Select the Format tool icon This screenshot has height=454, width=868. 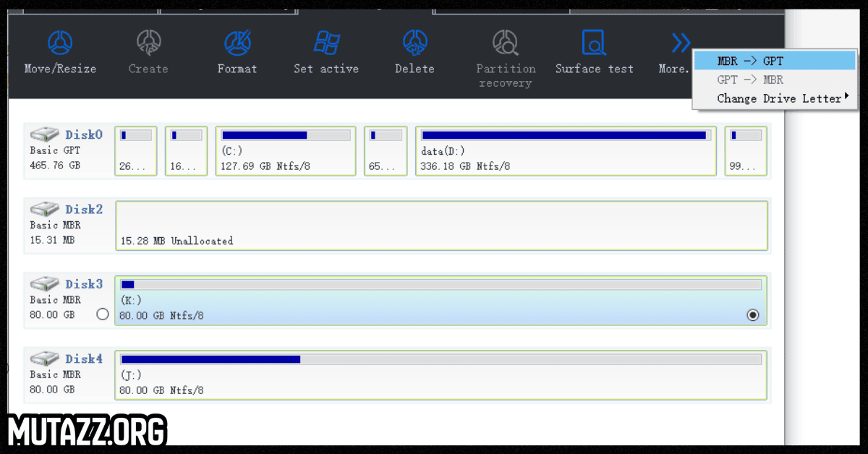click(237, 43)
